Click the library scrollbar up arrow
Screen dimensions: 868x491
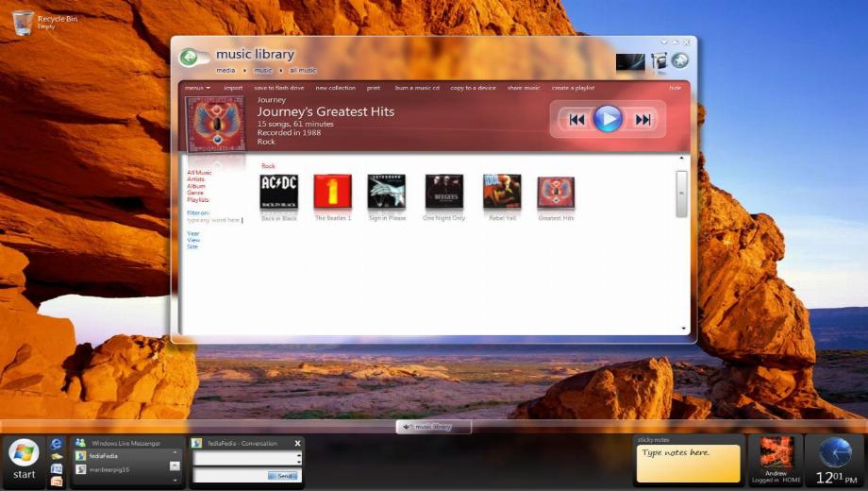click(x=681, y=159)
